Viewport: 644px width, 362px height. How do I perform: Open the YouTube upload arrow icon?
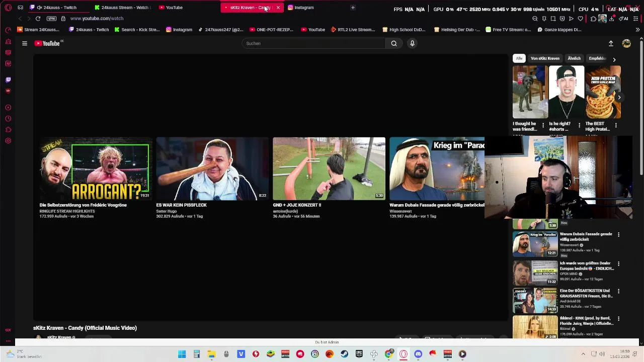[x=611, y=44]
